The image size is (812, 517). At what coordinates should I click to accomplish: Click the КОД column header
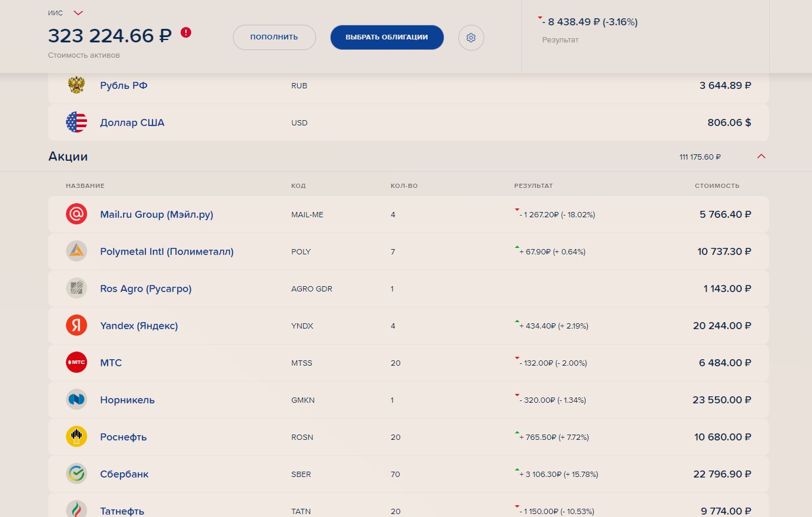pyautogui.click(x=298, y=185)
